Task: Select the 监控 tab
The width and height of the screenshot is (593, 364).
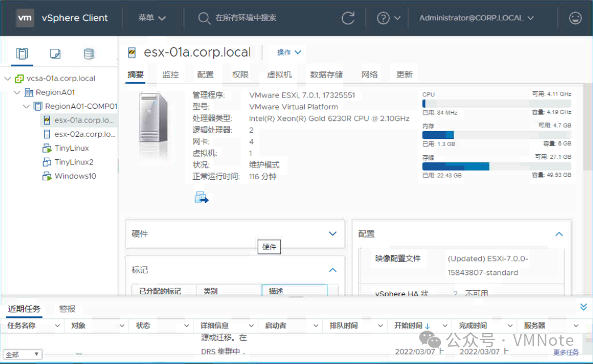Action: coord(171,74)
